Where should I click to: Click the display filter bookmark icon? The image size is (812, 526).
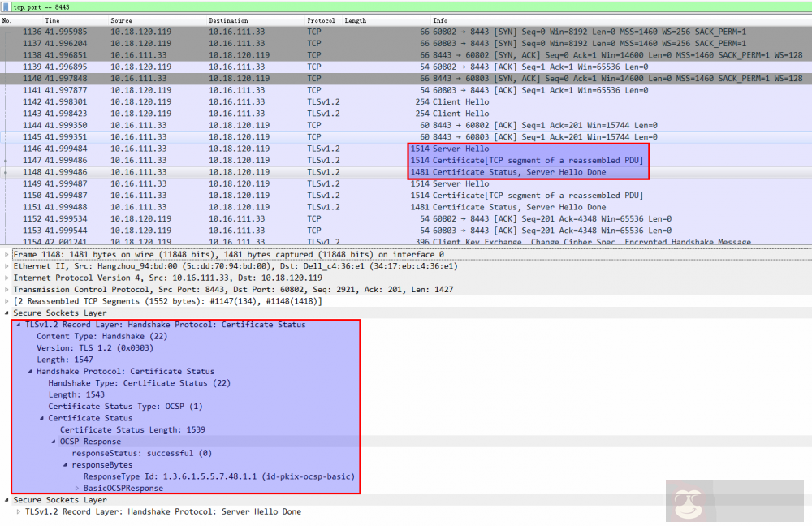click(x=6, y=6)
